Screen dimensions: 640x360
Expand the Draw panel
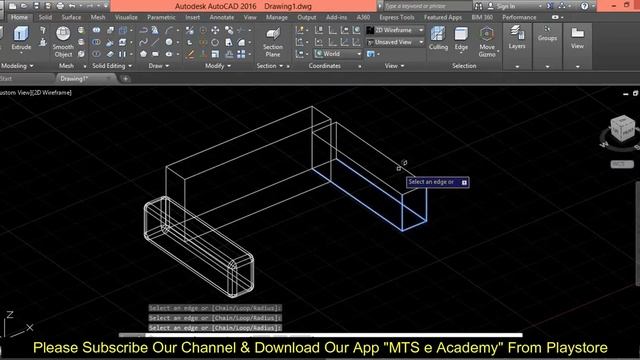tap(159, 66)
